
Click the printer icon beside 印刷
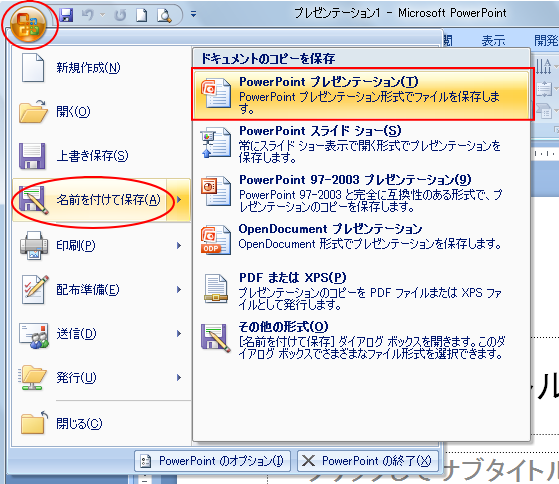tap(34, 246)
